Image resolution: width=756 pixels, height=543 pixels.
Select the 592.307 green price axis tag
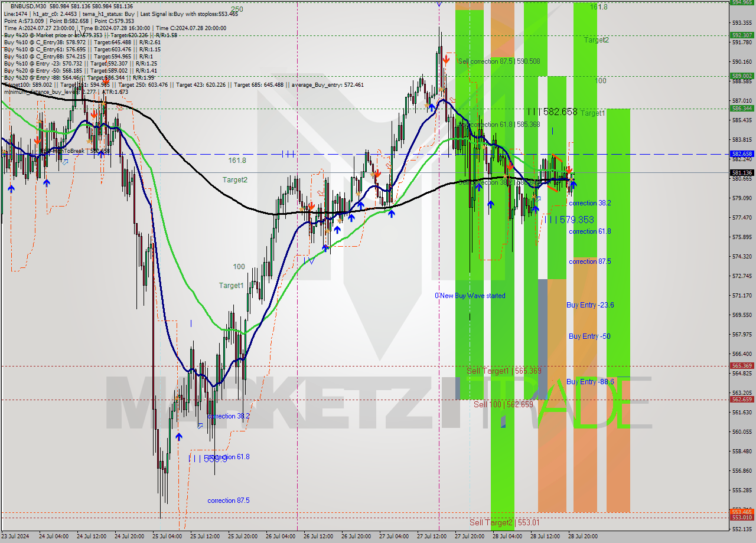[x=742, y=35]
